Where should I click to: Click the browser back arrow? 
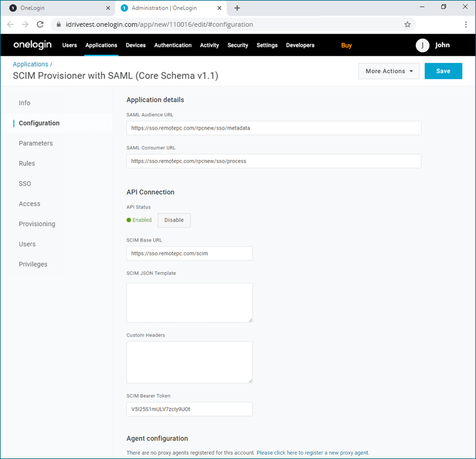coord(10,24)
